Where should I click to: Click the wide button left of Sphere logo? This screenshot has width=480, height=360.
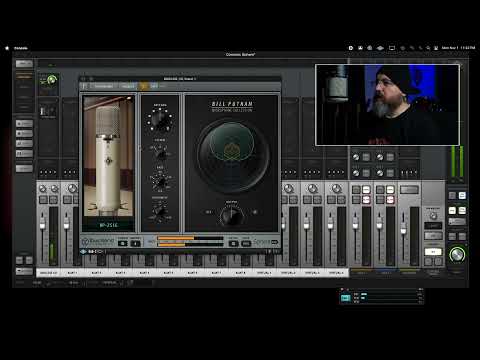246,244
